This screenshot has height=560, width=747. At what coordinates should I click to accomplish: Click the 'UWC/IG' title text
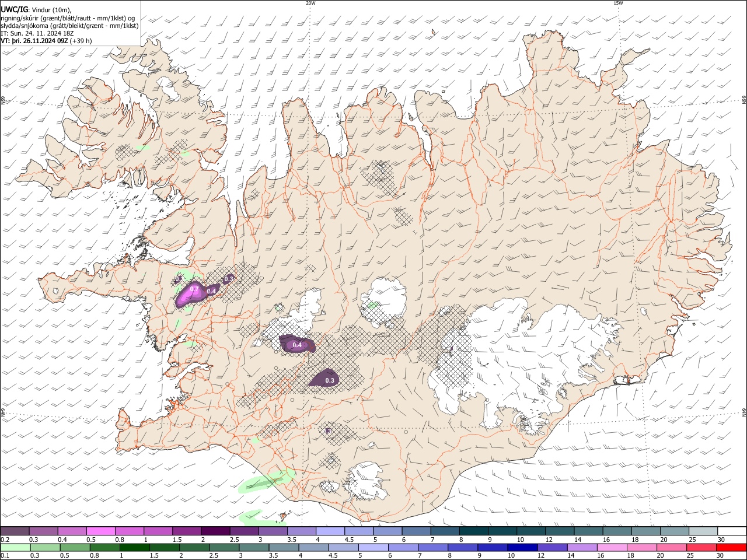point(14,9)
